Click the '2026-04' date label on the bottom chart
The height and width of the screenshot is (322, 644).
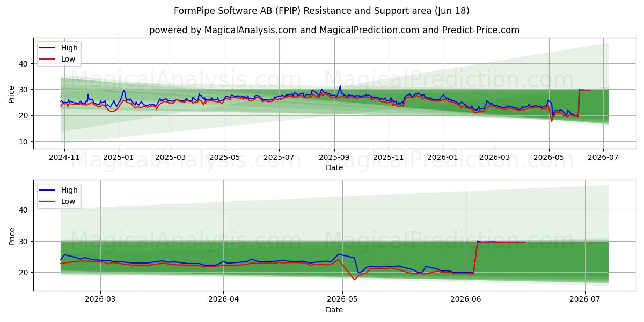coord(223,301)
